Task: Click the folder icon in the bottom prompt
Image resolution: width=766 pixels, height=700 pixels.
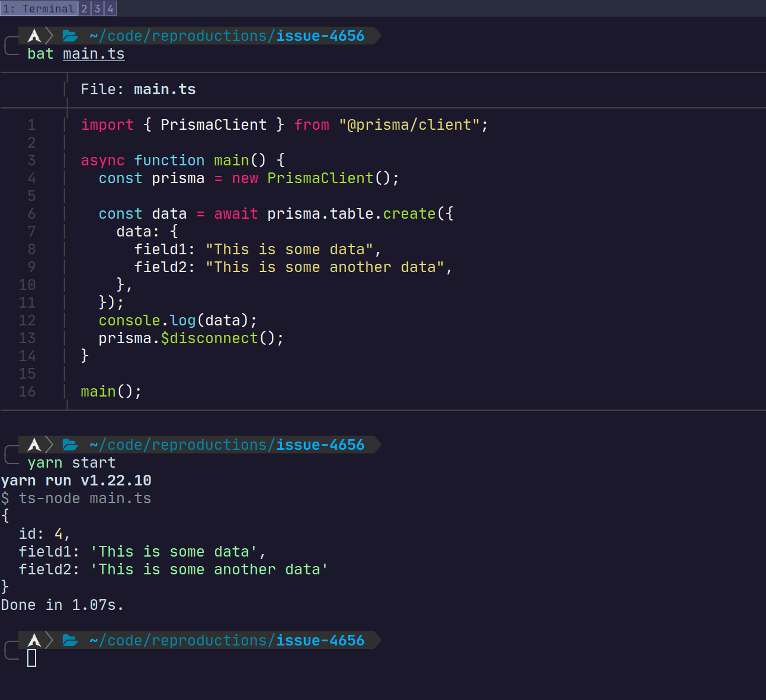Action: click(70, 640)
